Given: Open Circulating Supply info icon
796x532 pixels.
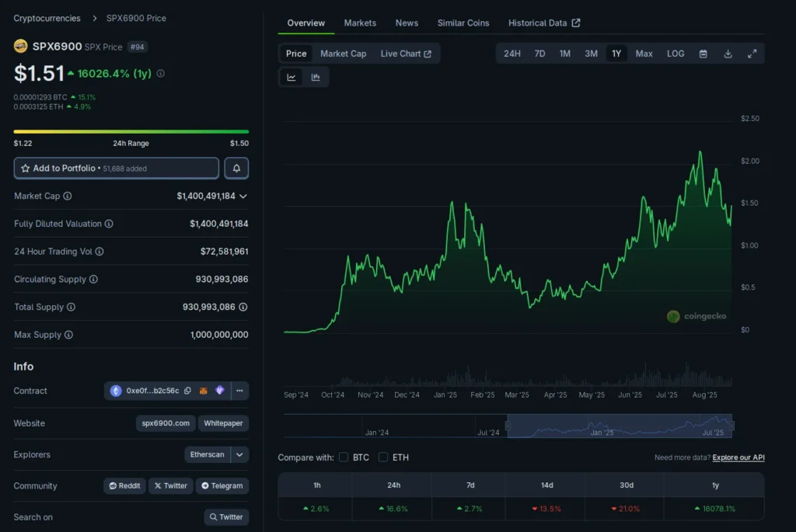Looking at the screenshot, I should (x=93, y=280).
